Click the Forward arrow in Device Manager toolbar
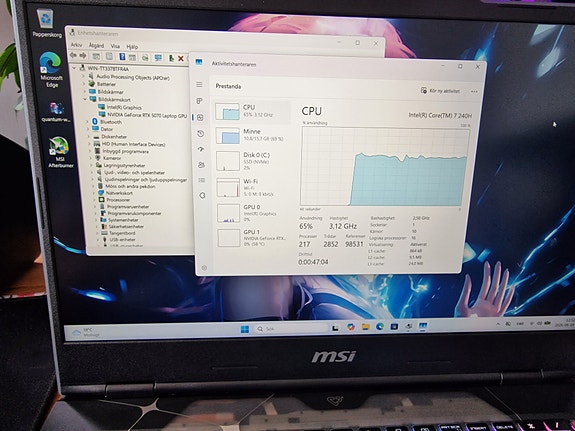This screenshot has height=431, width=575. (83, 56)
